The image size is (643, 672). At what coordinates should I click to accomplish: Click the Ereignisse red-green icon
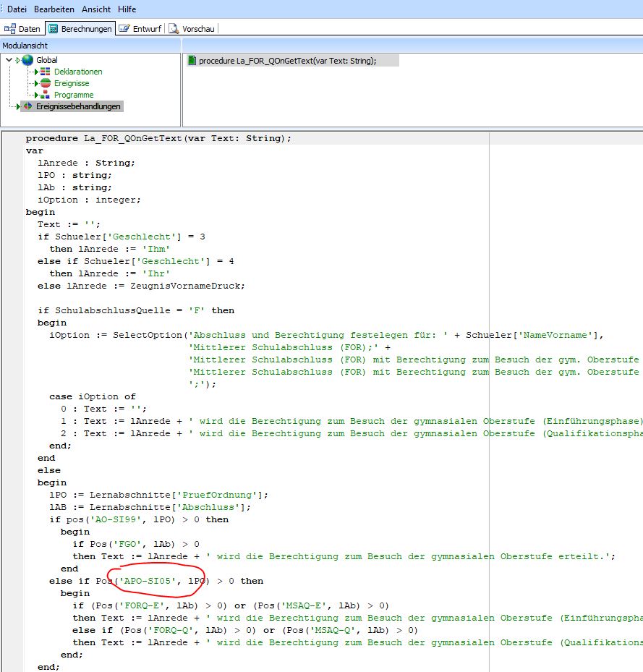[x=46, y=83]
